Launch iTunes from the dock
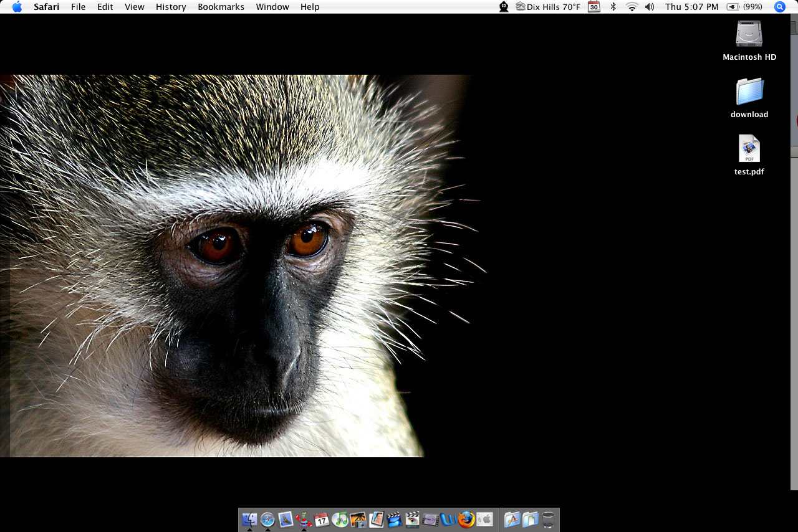798x532 pixels. tap(340, 519)
